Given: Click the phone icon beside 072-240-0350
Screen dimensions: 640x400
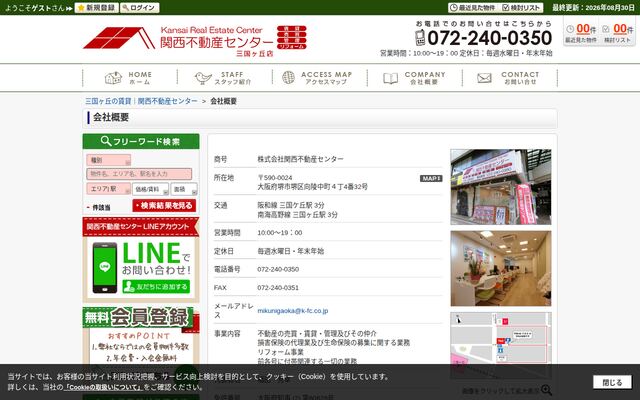Looking at the screenshot, I should coord(420,38).
